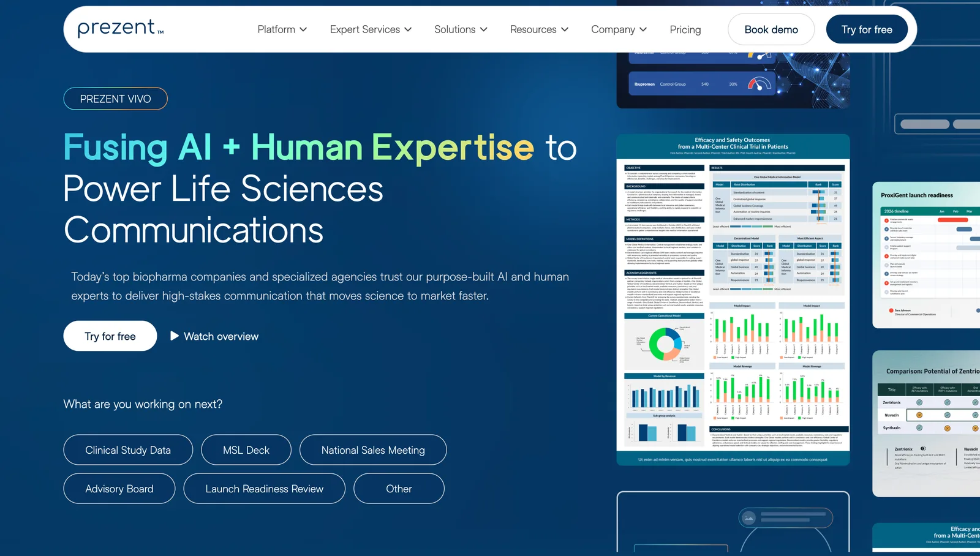Select the PREZENT VIVO badge

(116, 99)
